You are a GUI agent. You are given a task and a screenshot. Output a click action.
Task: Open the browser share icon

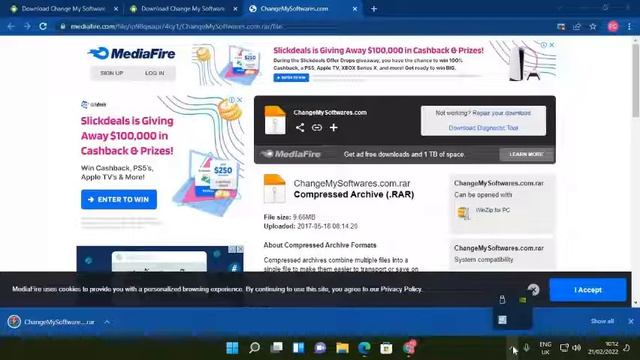click(577, 27)
